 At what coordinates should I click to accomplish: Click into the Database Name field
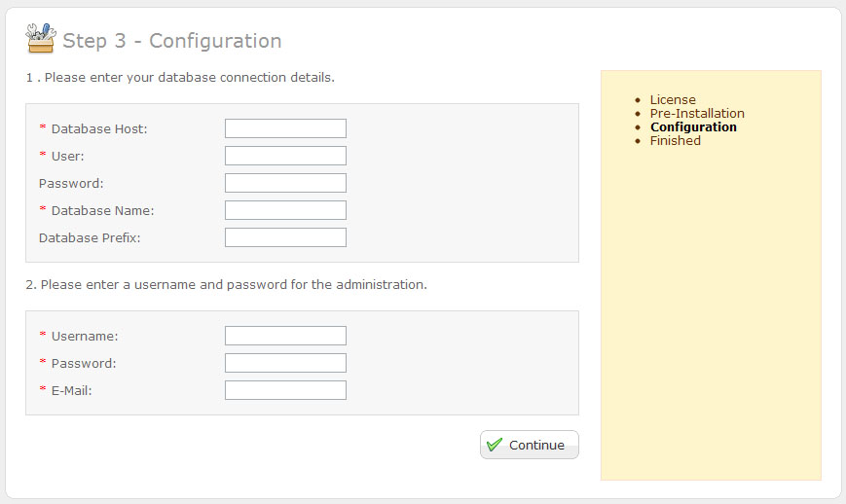pos(285,210)
